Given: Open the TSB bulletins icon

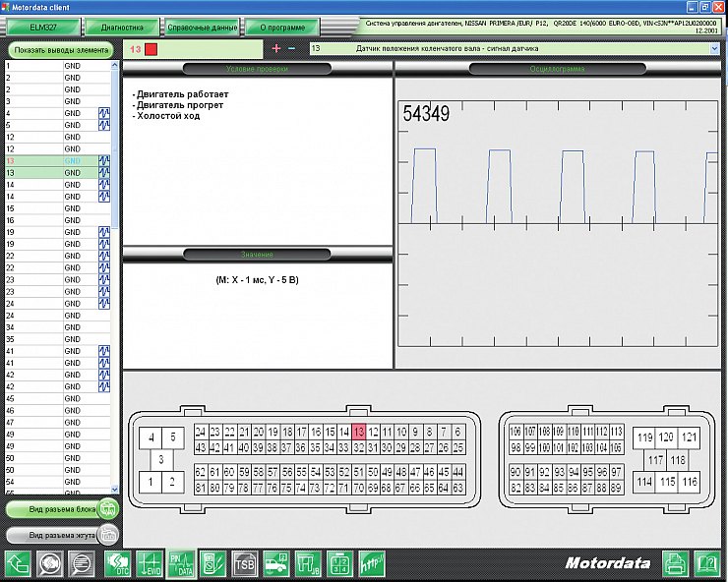Looking at the screenshot, I should (244, 564).
